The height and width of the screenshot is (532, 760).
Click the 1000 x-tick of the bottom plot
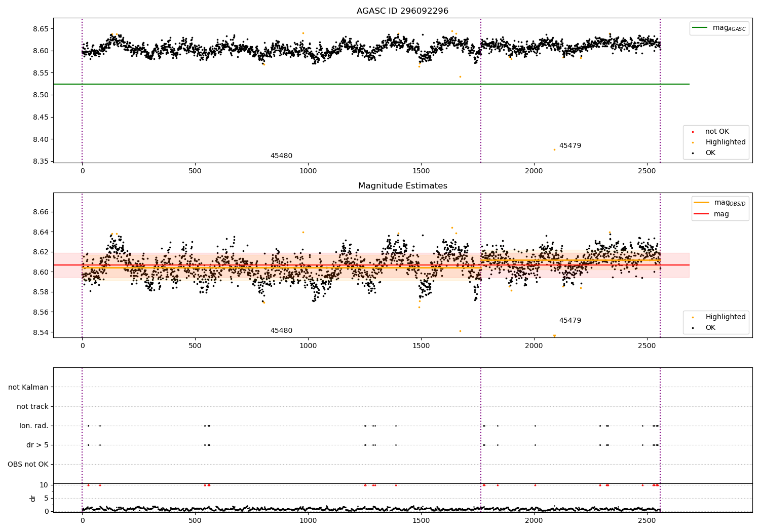308,521
